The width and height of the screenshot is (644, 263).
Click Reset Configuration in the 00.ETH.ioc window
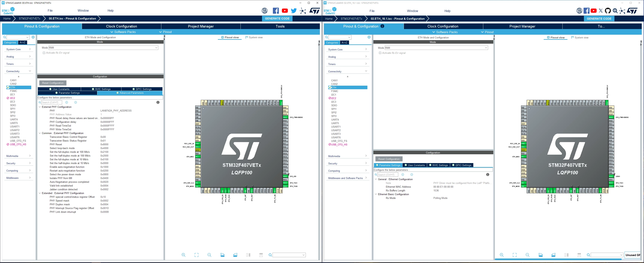click(53, 83)
